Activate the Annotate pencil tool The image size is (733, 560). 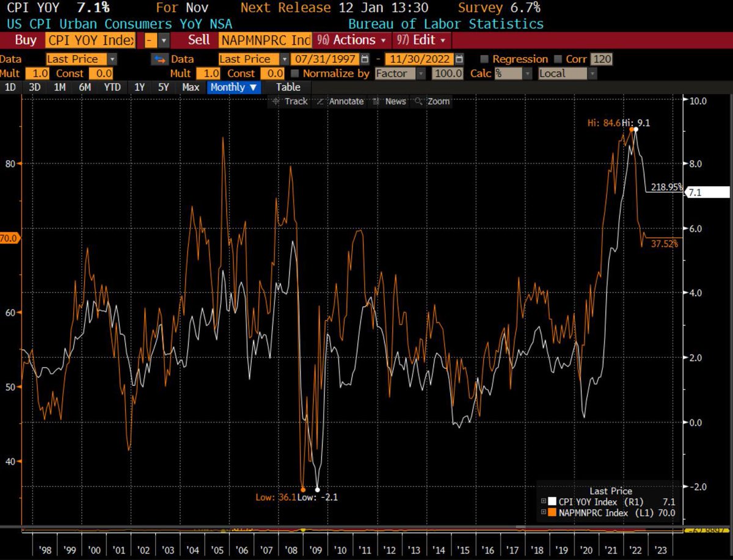[x=341, y=101]
